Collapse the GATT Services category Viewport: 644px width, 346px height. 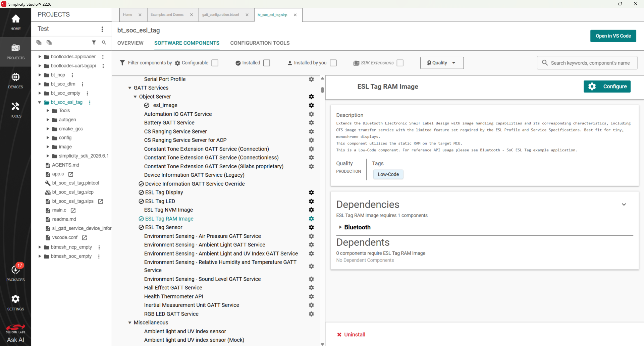(x=130, y=88)
